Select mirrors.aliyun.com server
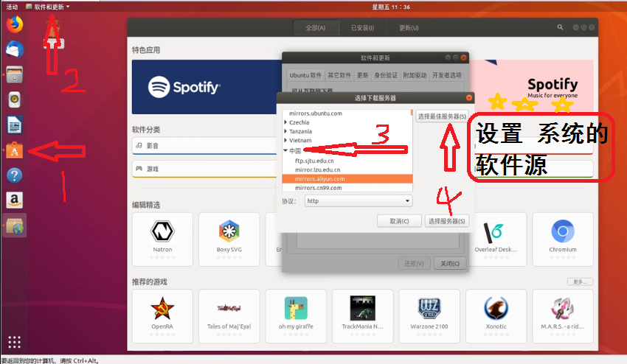 click(x=347, y=178)
